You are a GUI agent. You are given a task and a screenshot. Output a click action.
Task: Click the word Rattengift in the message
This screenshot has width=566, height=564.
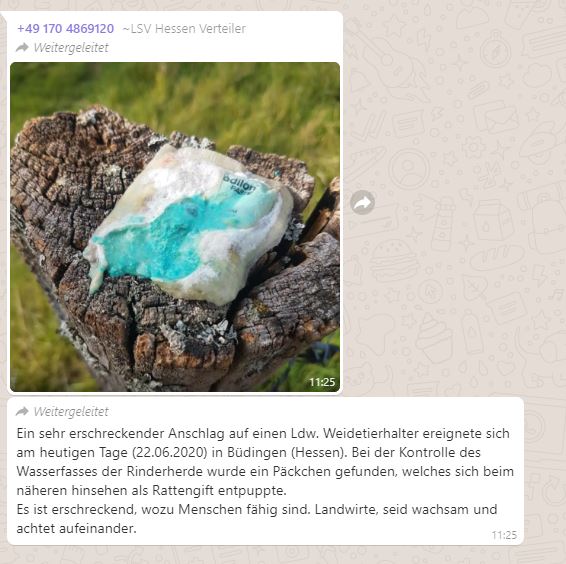point(183,491)
